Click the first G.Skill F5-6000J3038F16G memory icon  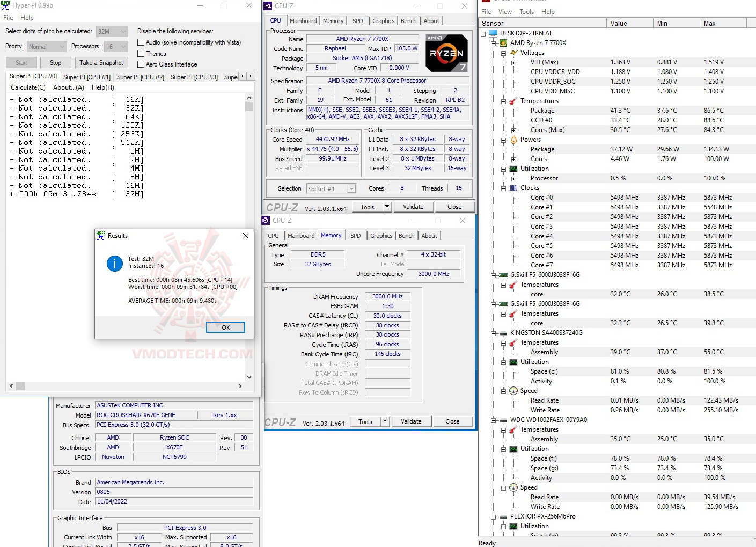coord(503,275)
